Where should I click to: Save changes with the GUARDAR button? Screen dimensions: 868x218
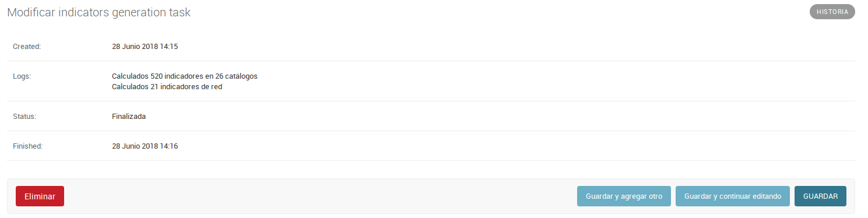(x=820, y=196)
